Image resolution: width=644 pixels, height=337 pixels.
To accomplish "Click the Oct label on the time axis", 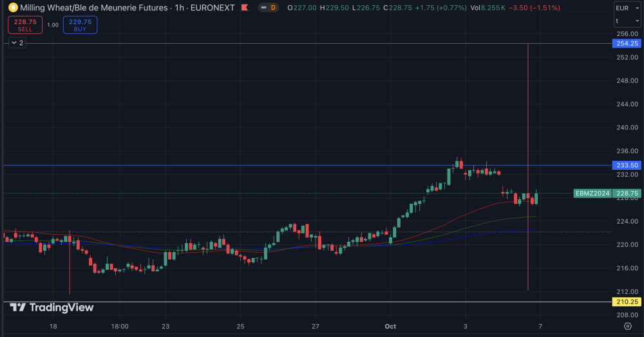I will [390, 326].
